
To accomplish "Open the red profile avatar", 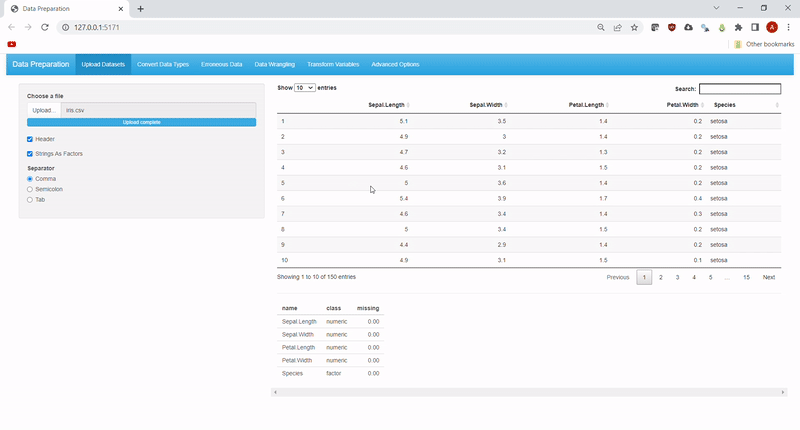I will [x=772, y=28].
